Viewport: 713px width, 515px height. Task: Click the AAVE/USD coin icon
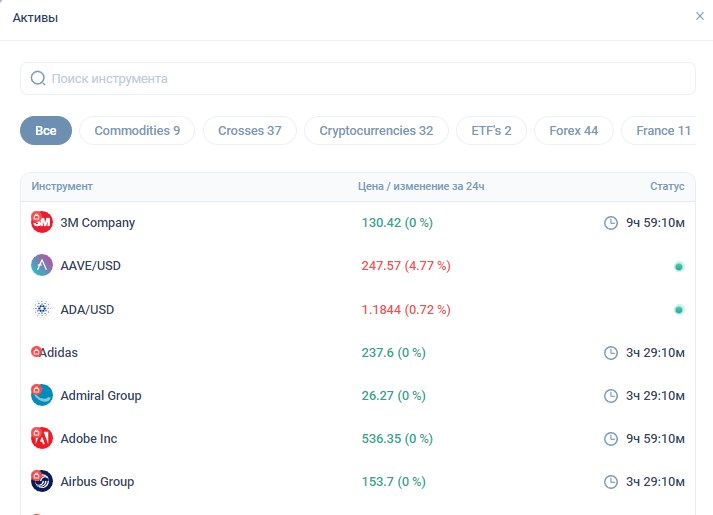[x=42, y=265]
